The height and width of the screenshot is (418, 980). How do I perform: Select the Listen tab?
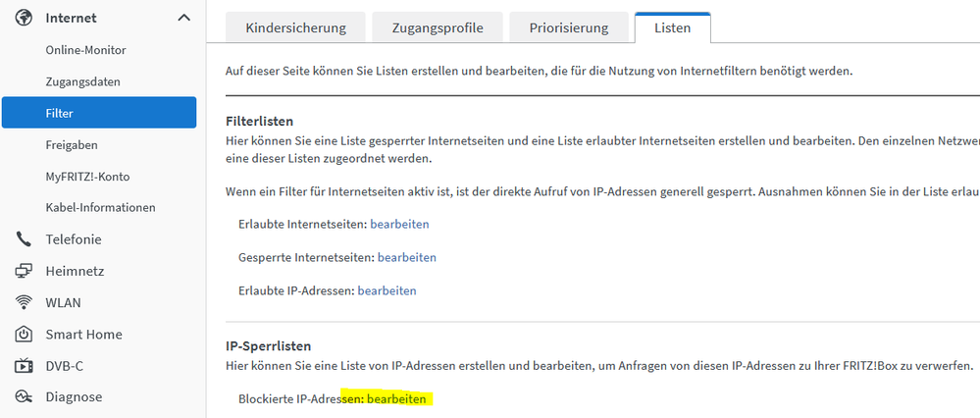672,28
